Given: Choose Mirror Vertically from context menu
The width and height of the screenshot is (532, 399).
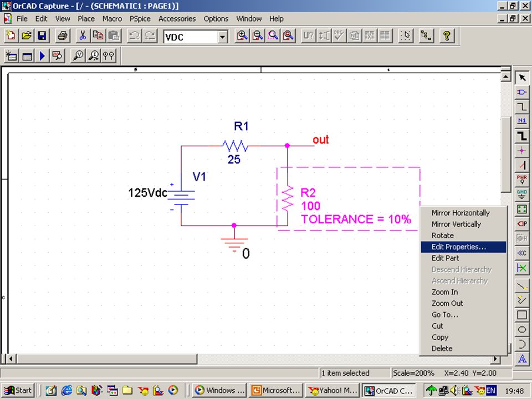Looking at the screenshot, I should point(463,224).
